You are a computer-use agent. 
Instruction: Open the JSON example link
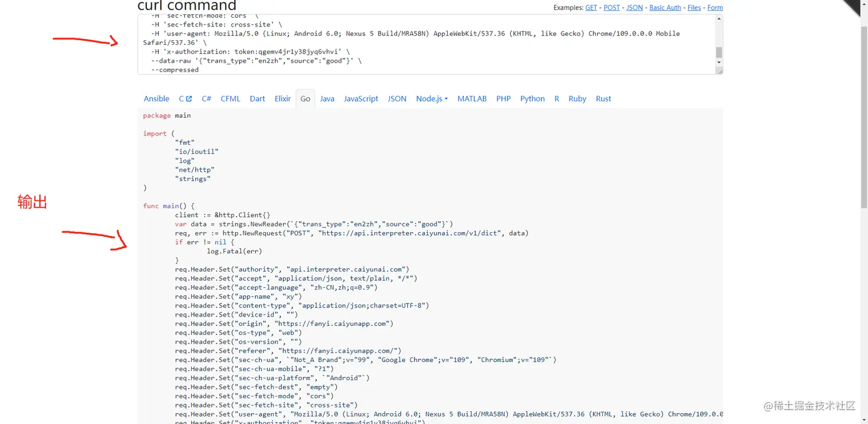(634, 7)
